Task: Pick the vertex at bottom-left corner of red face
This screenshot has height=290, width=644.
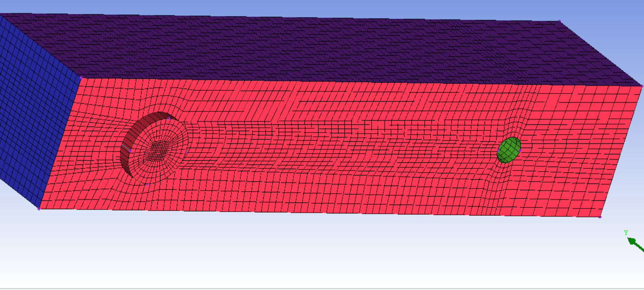Action: 39,209
